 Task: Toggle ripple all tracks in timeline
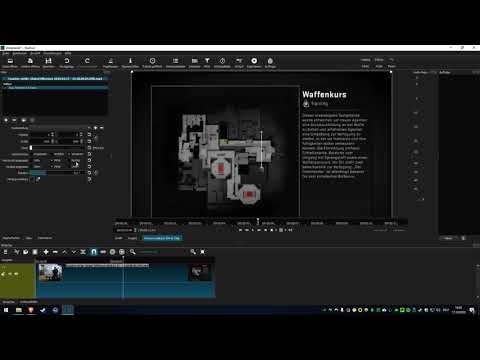122,252
